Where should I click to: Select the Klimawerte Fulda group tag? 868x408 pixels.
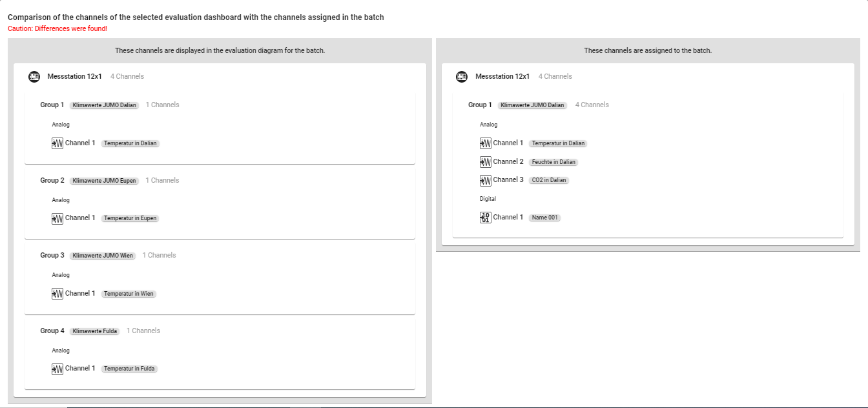[95, 331]
